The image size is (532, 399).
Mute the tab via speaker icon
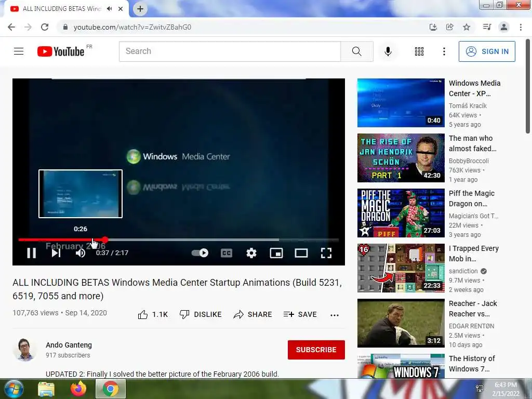coord(109,9)
